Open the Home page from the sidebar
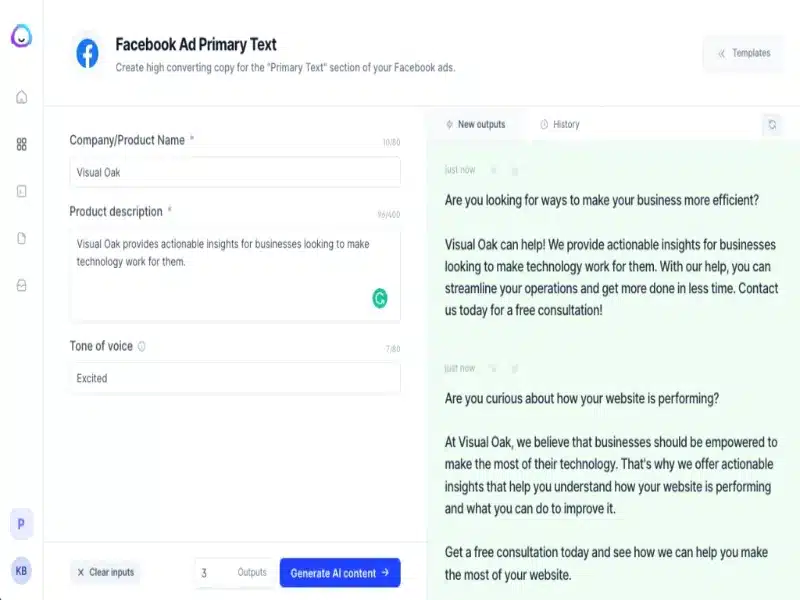 (21, 97)
